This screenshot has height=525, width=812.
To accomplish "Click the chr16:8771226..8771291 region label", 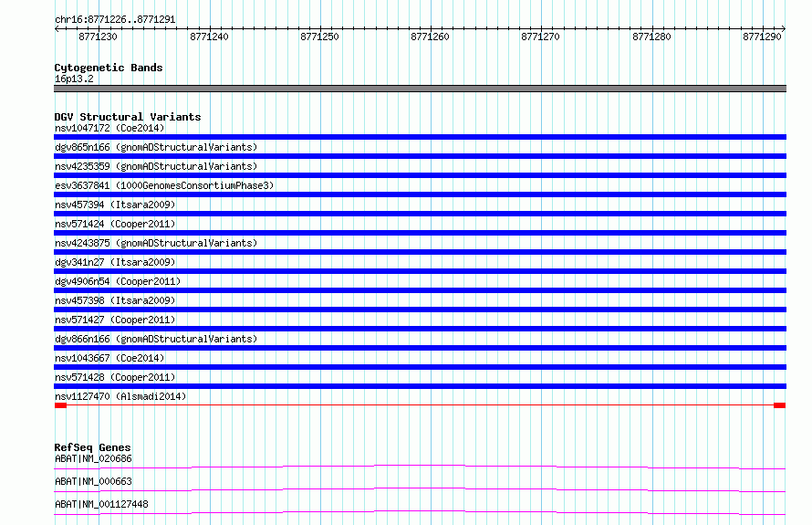I will coord(115,20).
